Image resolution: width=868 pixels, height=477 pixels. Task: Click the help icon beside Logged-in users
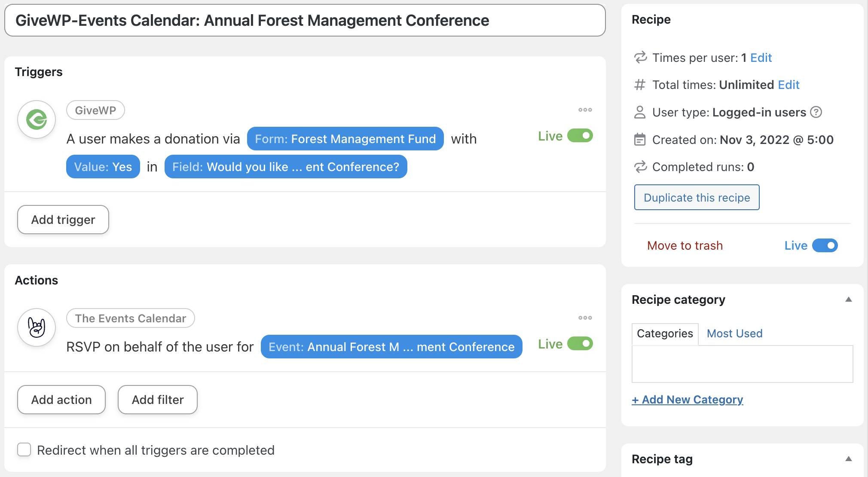[x=816, y=112]
